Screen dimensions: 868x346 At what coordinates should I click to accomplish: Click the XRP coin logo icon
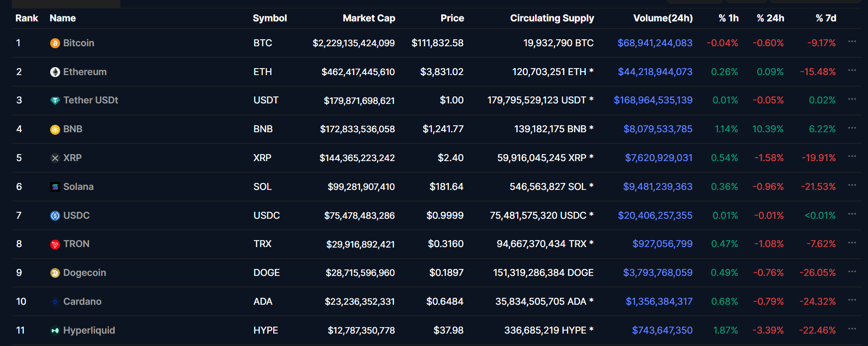[x=55, y=158]
